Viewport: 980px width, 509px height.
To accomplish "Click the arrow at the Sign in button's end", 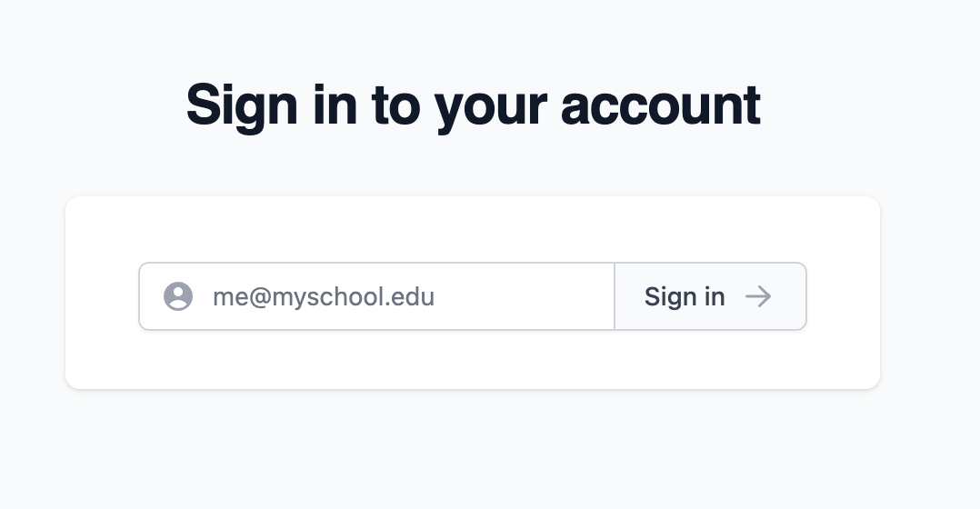I will click(x=758, y=296).
